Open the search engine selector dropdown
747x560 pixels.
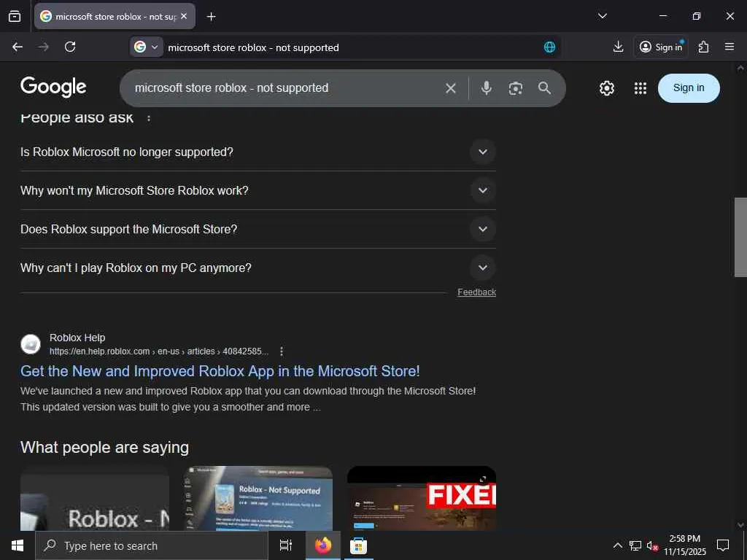point(146,47)
